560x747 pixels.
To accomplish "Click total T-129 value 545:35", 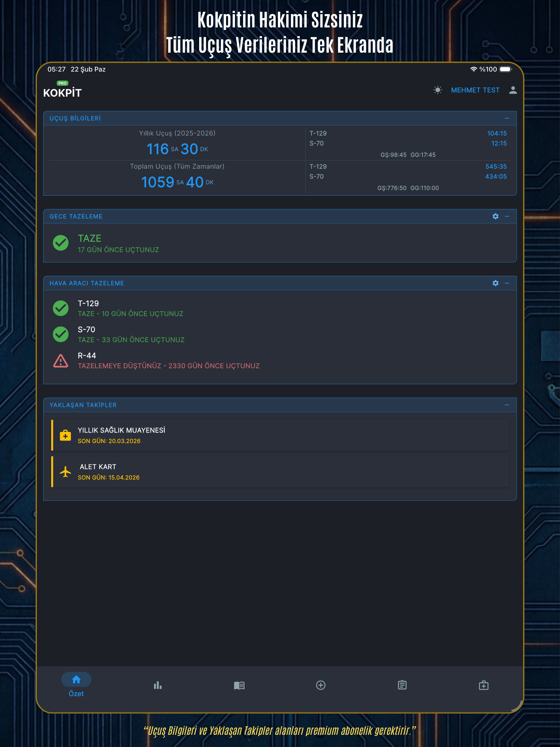I will pyautogui.click(x=496, y=166).
